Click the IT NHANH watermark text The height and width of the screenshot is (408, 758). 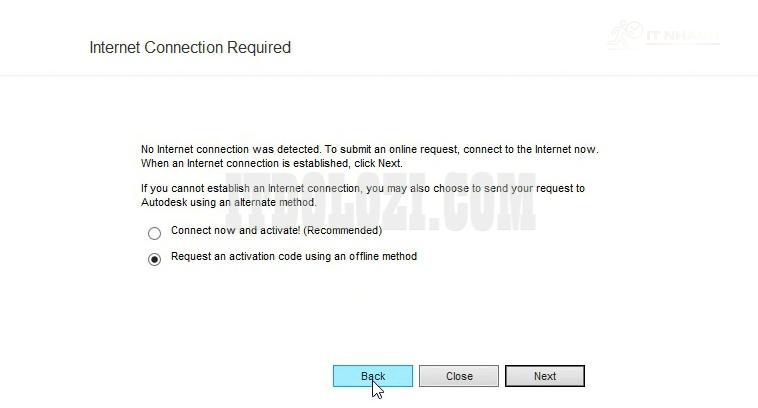point(683,37)
